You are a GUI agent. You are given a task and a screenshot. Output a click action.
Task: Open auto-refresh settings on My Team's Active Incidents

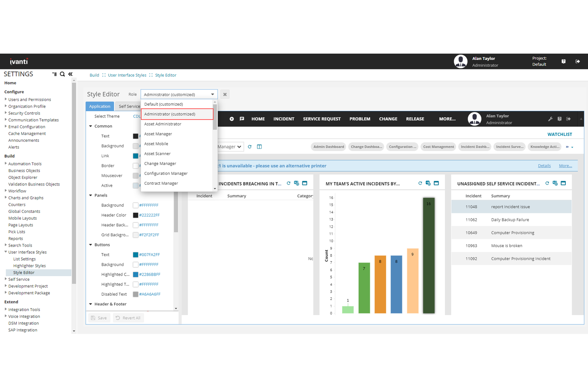tap(428, 183)
